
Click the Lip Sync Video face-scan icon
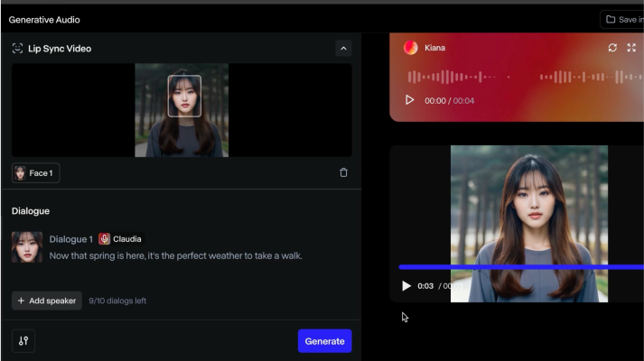point(17,48)
